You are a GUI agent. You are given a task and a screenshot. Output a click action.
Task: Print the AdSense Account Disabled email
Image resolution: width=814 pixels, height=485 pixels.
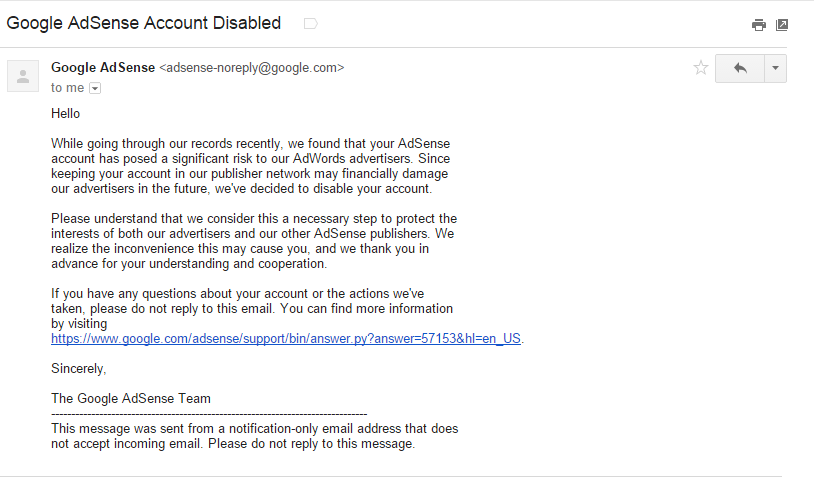[759, 25]
